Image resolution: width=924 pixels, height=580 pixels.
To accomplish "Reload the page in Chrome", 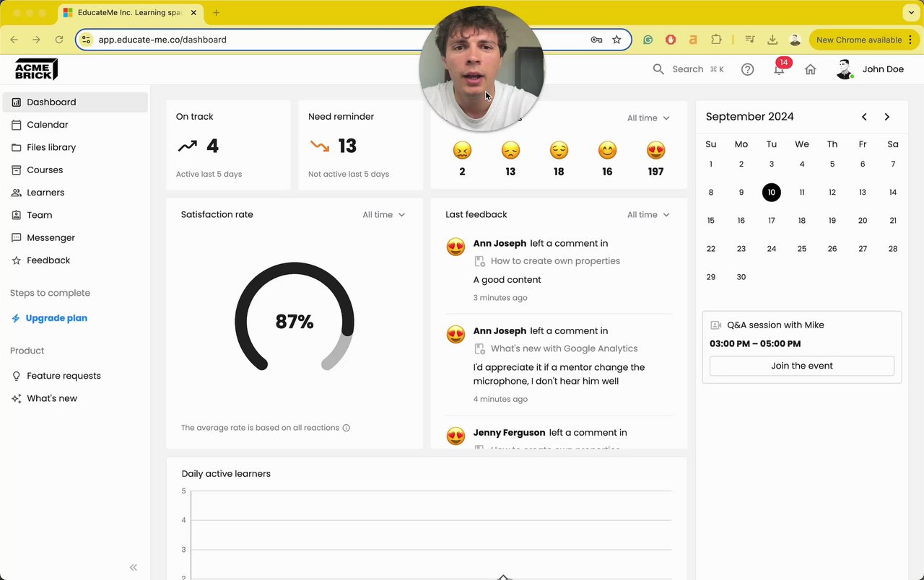I will (x=59, y=40).
